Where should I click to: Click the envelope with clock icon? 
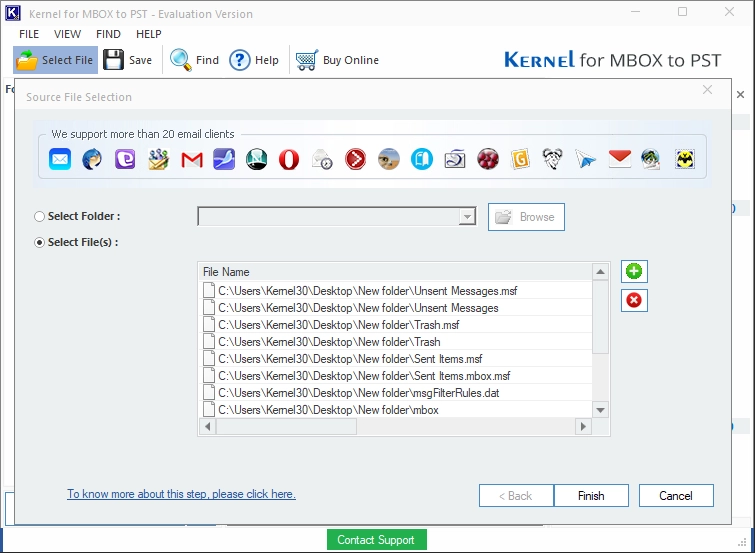(x=322, y=159)
